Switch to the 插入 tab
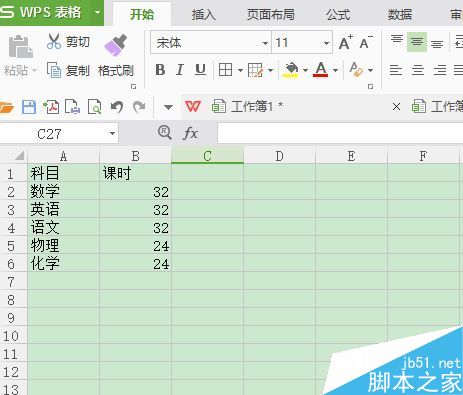 tap(204, 15)
